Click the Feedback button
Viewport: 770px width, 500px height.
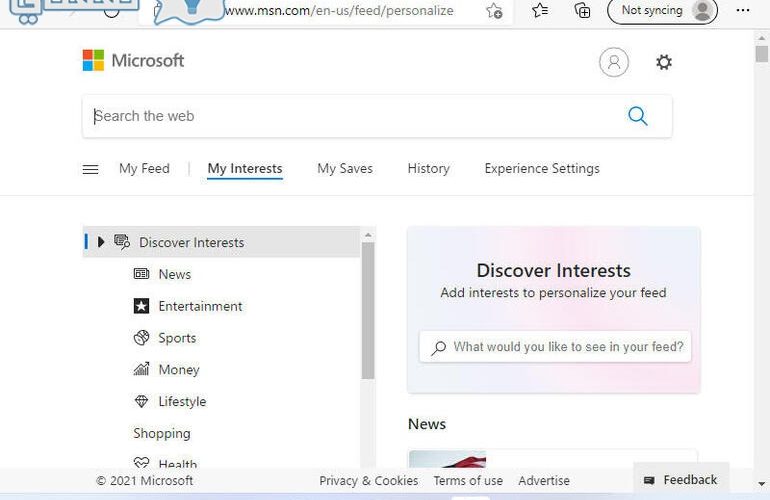[681, 480]
